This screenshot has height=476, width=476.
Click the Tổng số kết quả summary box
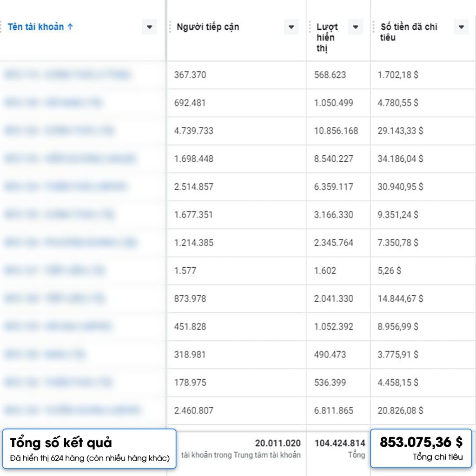pyautogui.click(x=89, y=449)
